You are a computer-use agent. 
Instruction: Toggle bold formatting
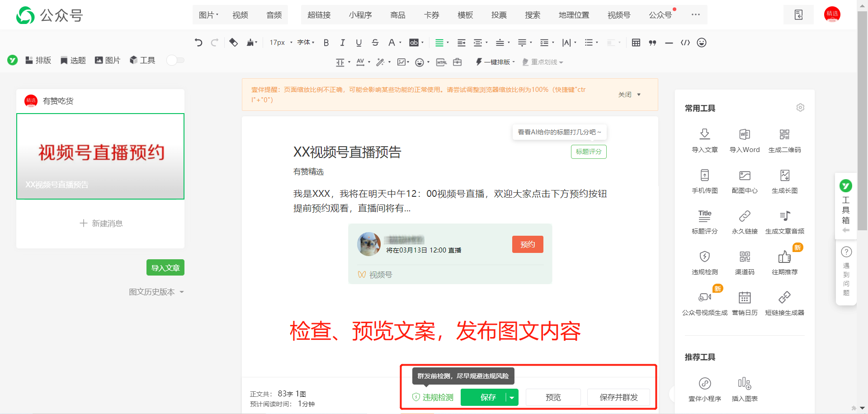[x=326, y=43]
